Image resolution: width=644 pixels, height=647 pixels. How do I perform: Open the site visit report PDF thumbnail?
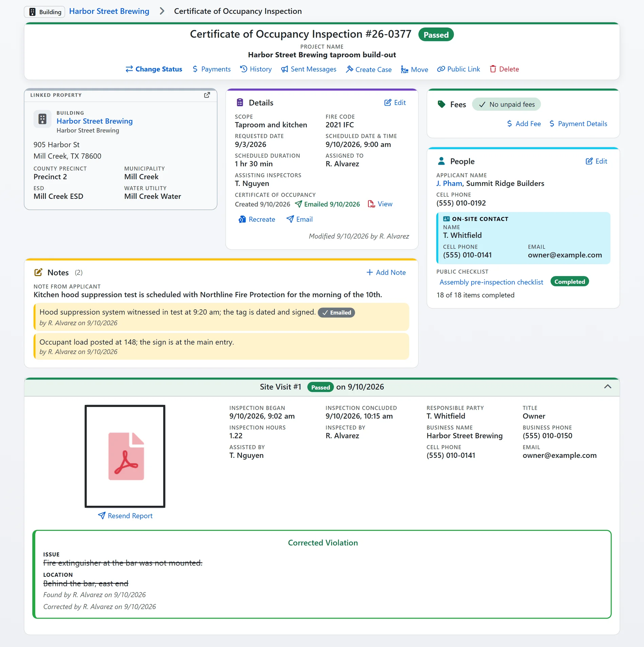coord(125,456)
